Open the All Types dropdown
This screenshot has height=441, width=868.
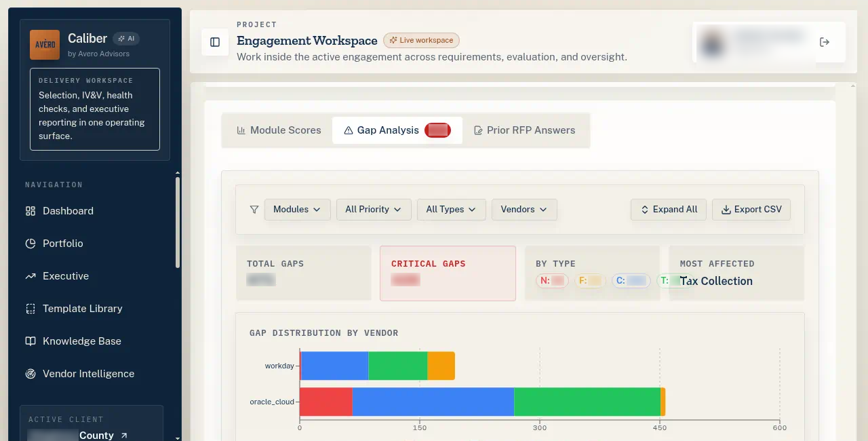click(x=451, y=210)
